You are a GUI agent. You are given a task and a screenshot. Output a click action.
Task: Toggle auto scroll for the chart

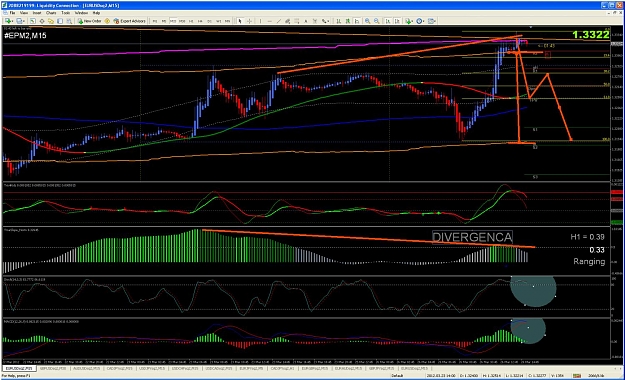coord(388,21)
